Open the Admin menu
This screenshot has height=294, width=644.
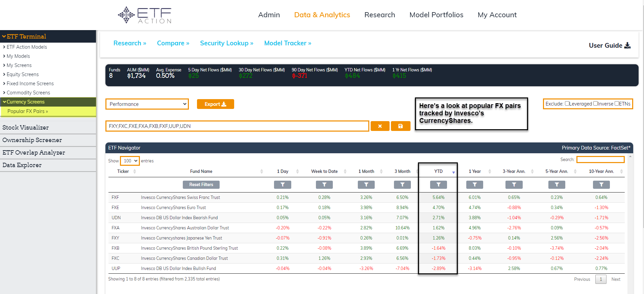tap(269, 15)
